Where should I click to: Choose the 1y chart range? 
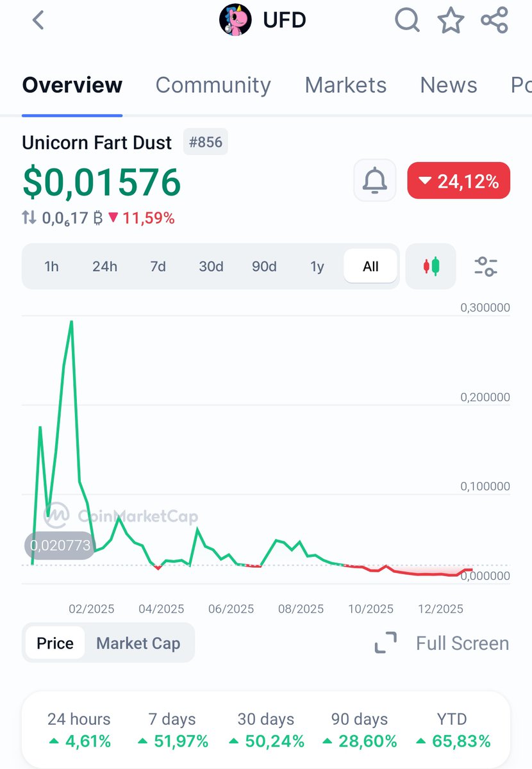tap(317, 266)
